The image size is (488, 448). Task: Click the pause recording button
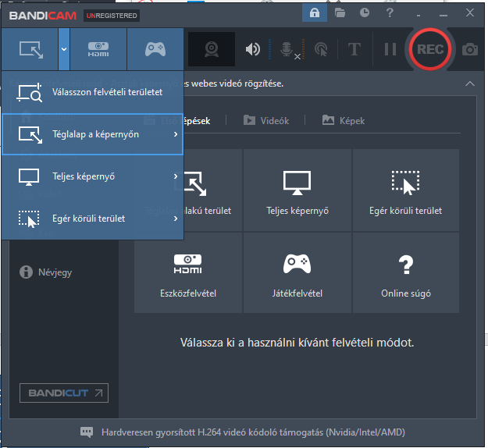click(390, 49)
